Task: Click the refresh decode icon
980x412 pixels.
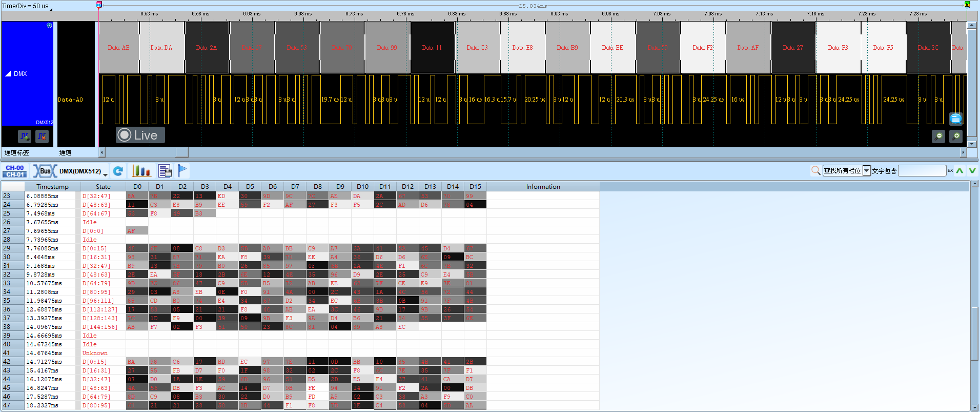Action: (x=118, y=171)
